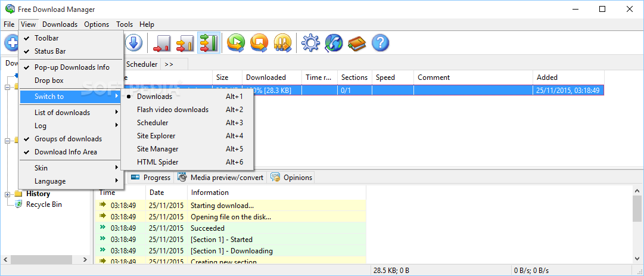Open the Media preview/convert tab
This screenshot has height=276, width=644.
click(220, 178)
